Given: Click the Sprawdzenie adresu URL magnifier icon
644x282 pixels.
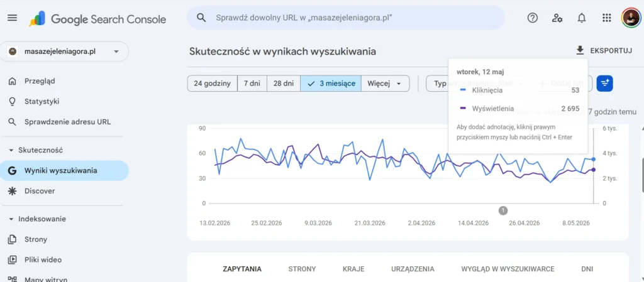Looking at the screenshot, I should click(13, 122).
